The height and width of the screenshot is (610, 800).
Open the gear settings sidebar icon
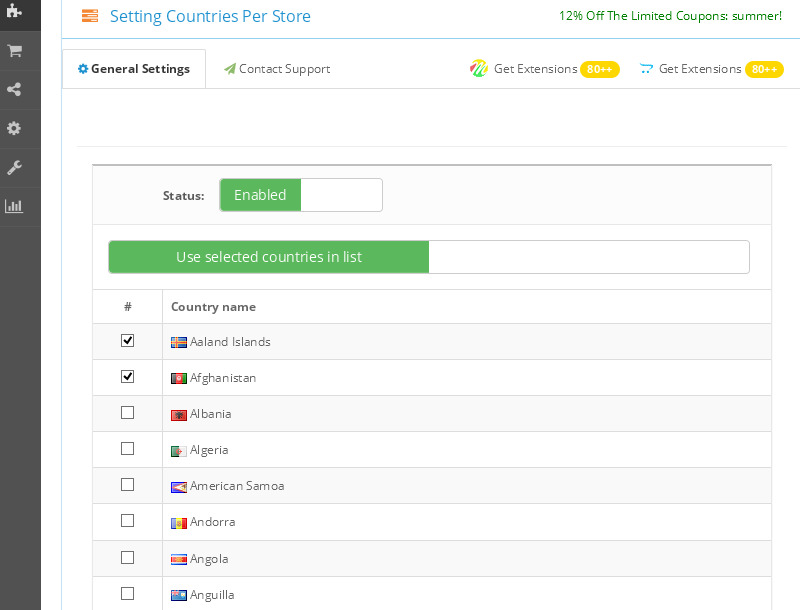pyautogui.click(x=14, y=129)
